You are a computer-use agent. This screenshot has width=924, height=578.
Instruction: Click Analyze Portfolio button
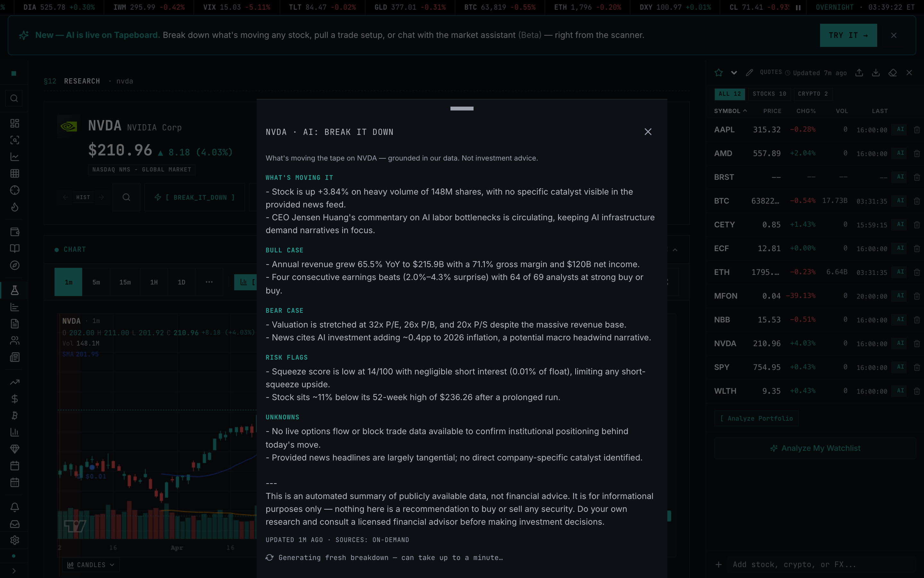click(x=757, y=418)
